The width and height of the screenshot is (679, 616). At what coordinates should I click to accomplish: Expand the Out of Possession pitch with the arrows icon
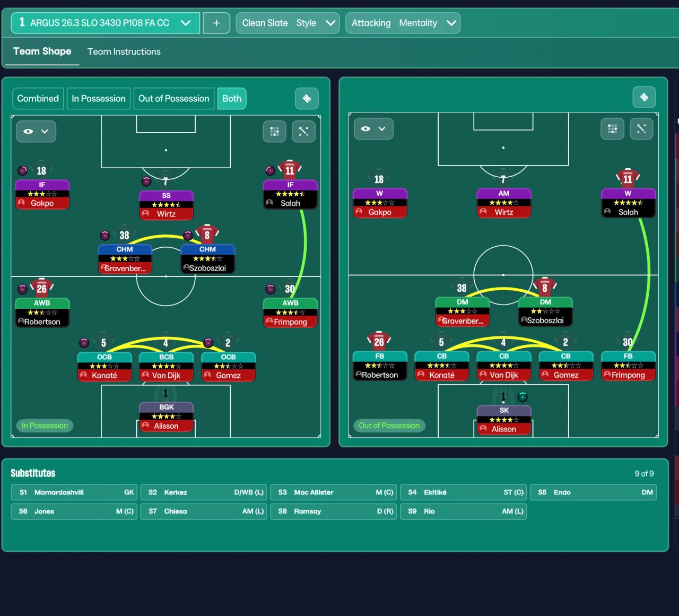(x=641, y=128)
